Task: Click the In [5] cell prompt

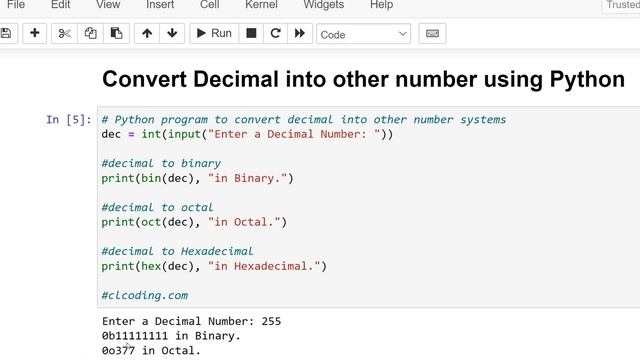Action: (69, 120)
